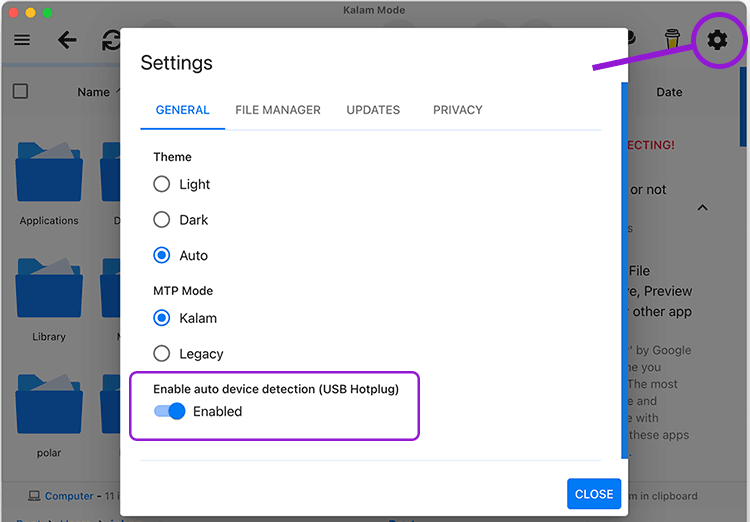Open the Updates tab
This screenshot has height=522, width=750.
coord(373,110)
